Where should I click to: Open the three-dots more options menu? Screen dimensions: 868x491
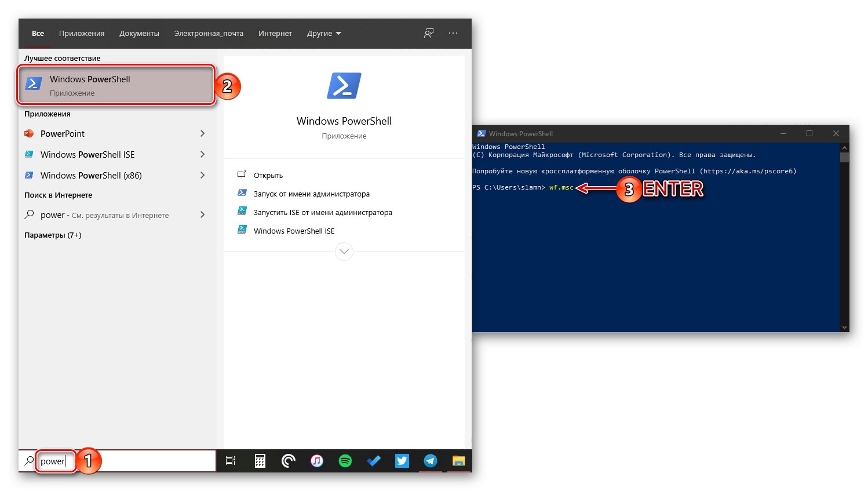pyautogui.click(x=453, y=33)
